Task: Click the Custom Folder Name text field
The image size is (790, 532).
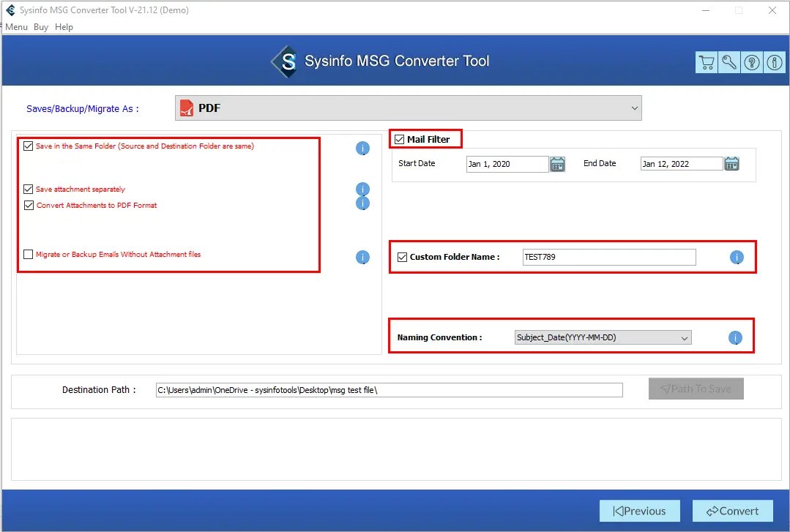Action: (x=608, y=258)
